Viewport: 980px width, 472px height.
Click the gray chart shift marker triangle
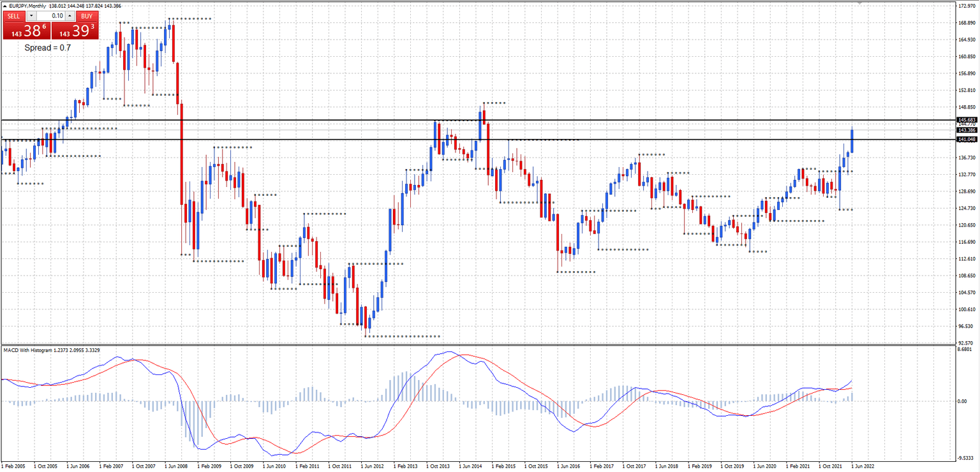(x=860, y=3)
